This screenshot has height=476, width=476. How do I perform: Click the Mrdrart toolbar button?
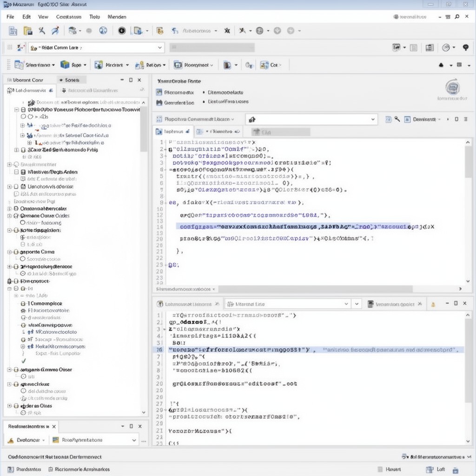click(x=112, y=65)
